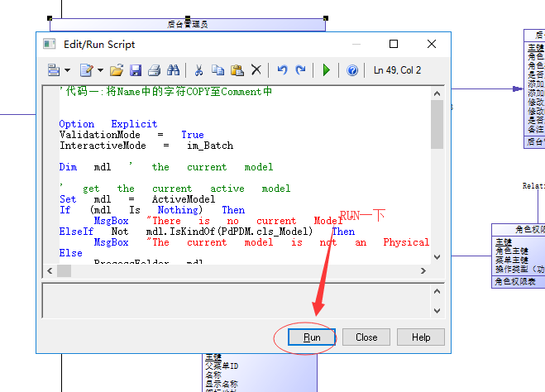Redo the last undone edit
The height and width of the screenshot is (392, 545).
(x=301, y=71)
